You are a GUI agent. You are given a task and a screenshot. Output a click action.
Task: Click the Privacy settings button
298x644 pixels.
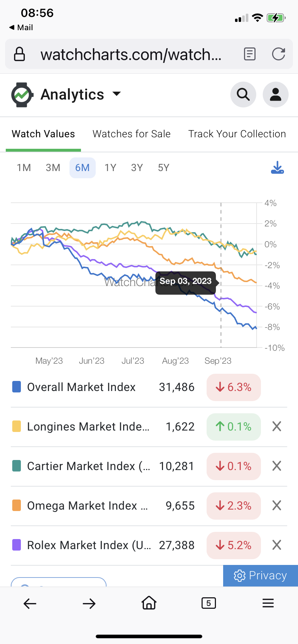point(261,575)
